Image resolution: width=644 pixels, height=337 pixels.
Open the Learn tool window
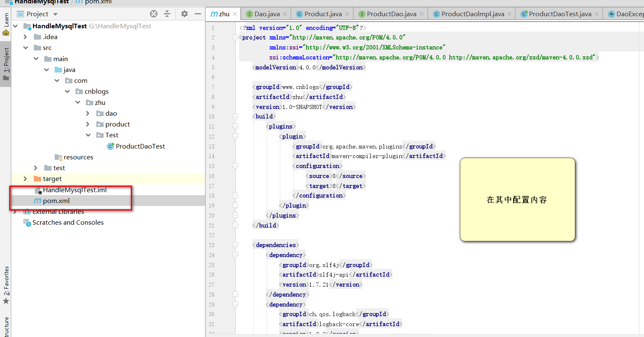[6, 24]
